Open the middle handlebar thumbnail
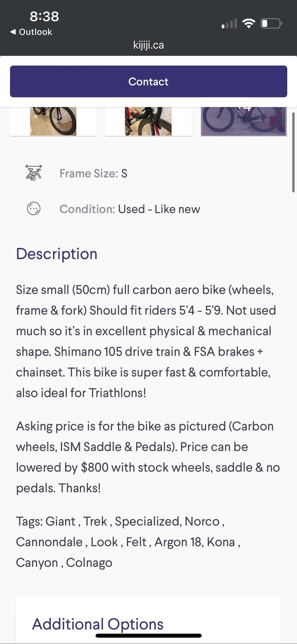The width and height of the screenshot is (297, 644). point(148,121)
